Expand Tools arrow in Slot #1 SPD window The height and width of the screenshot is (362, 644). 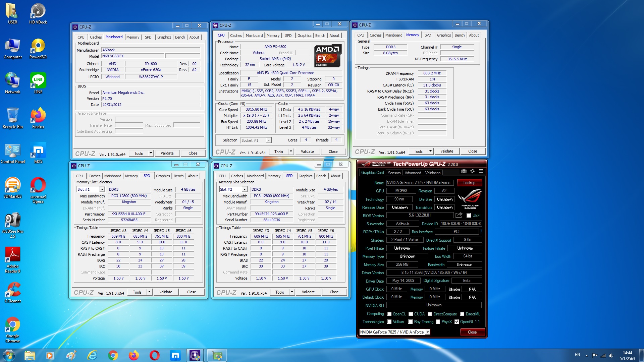pos(149,292)
